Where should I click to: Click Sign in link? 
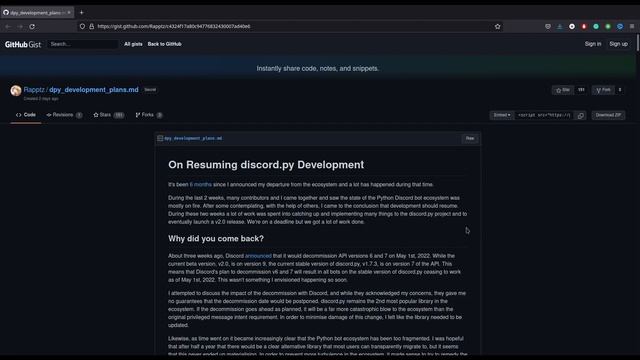click(x=593, y=44)
